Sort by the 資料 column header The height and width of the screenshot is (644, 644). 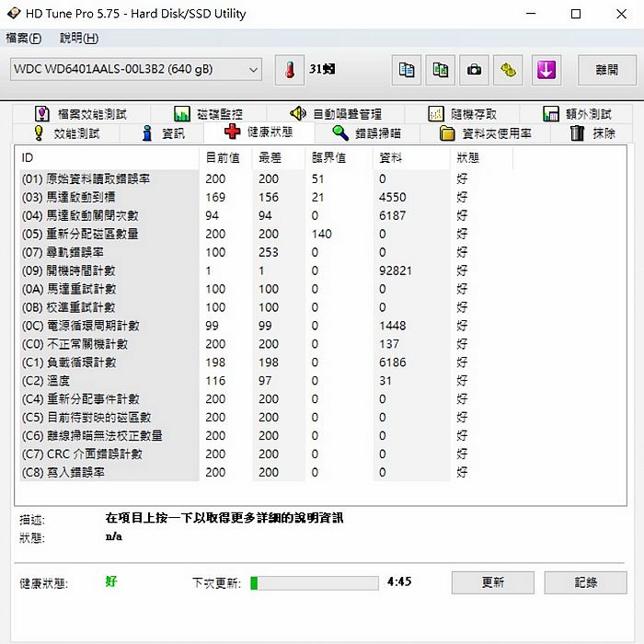coord(412,157)
